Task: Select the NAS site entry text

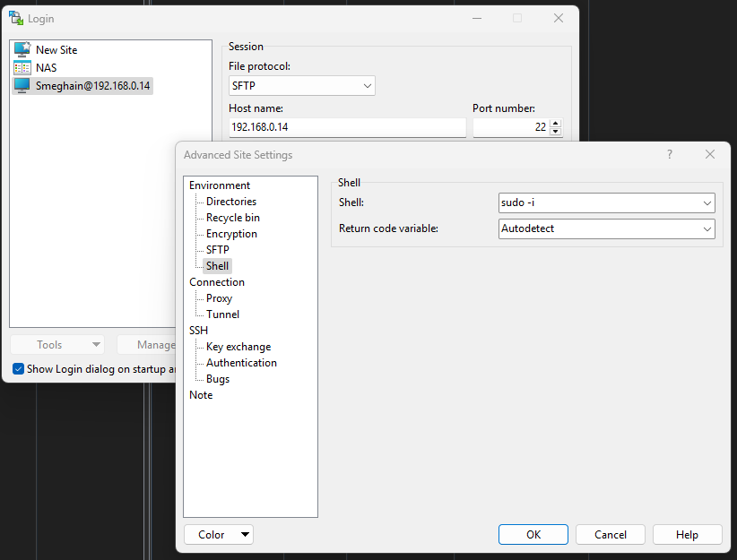Action: (46, 68)
